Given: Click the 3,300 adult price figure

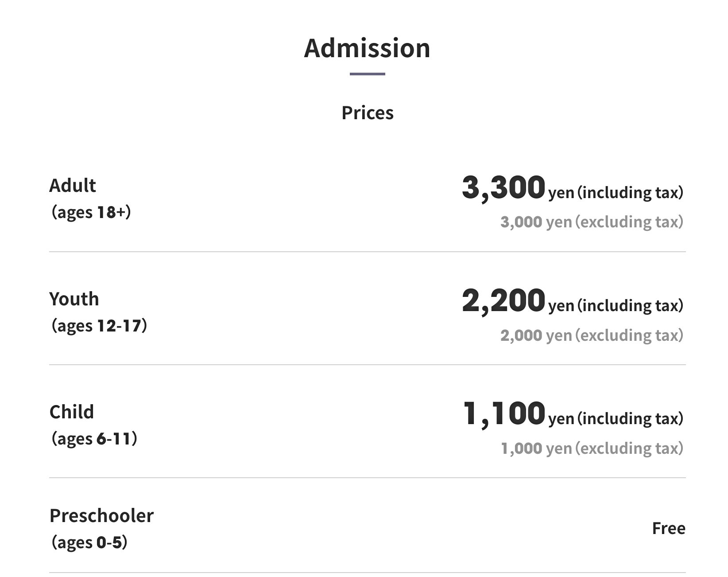Looking at the screenshot, I should coord(503,187).
